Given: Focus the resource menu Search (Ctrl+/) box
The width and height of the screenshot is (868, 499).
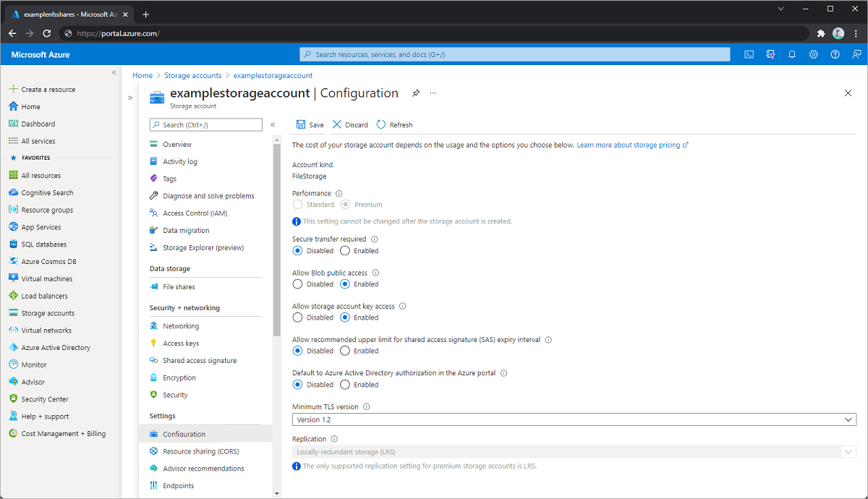Looking at the screenshot, I should pyautogui.click(x=206, y=125).
